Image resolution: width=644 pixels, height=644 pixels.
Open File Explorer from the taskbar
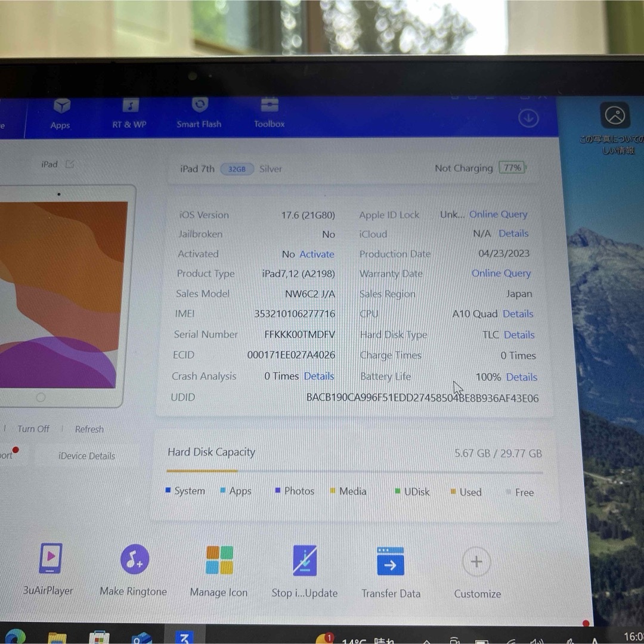[x=57, y=638]
